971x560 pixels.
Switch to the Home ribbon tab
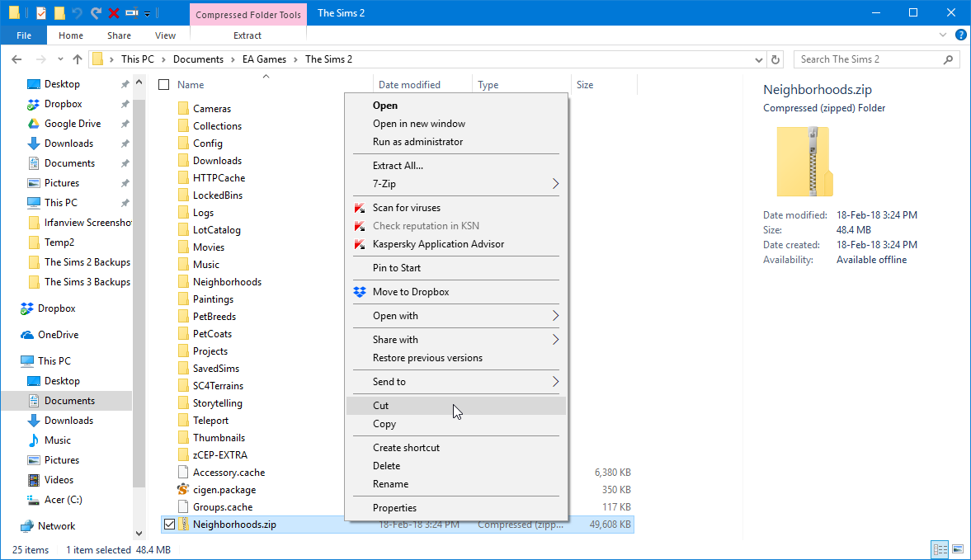(71, 35)
